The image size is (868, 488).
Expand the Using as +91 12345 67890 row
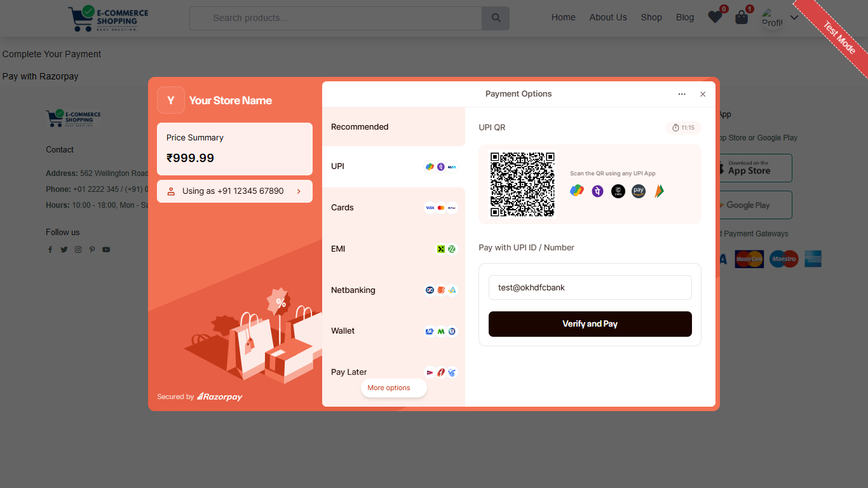point(234,191)
